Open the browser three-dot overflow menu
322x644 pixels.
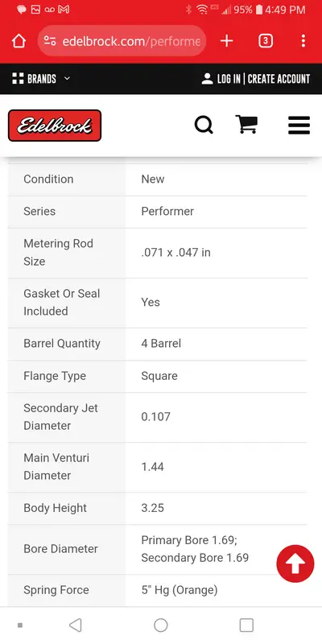click(x=303, y=41)
